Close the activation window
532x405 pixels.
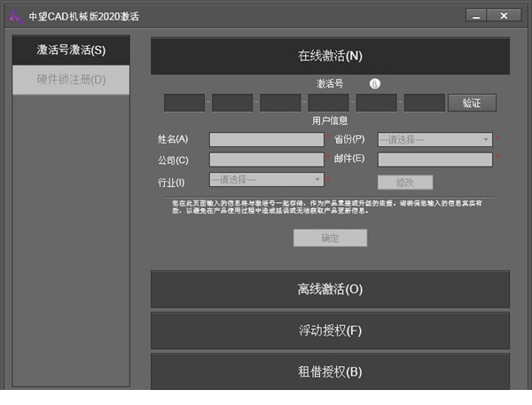pos(505,16)
